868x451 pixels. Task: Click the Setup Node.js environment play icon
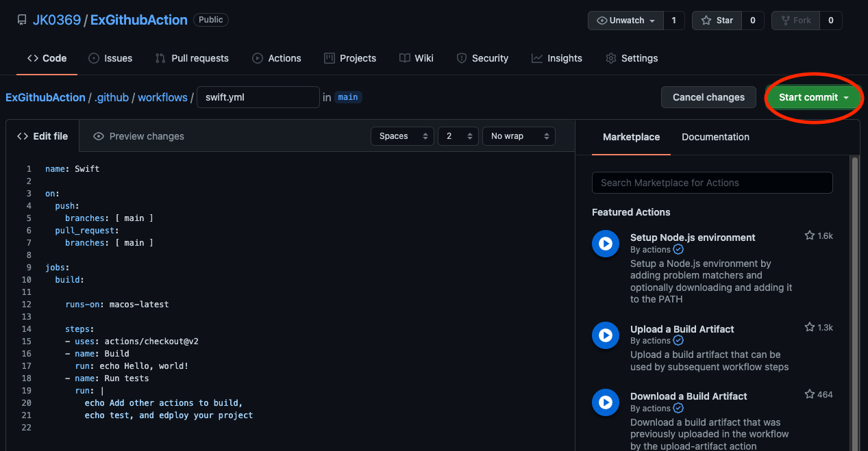click(606, 244)
